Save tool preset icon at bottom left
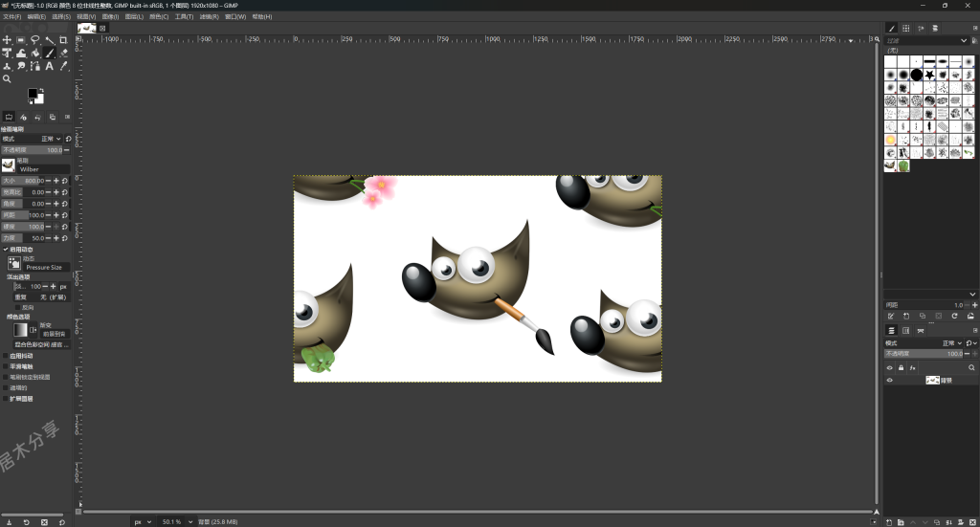980x527 pixels. coord(9,522)
